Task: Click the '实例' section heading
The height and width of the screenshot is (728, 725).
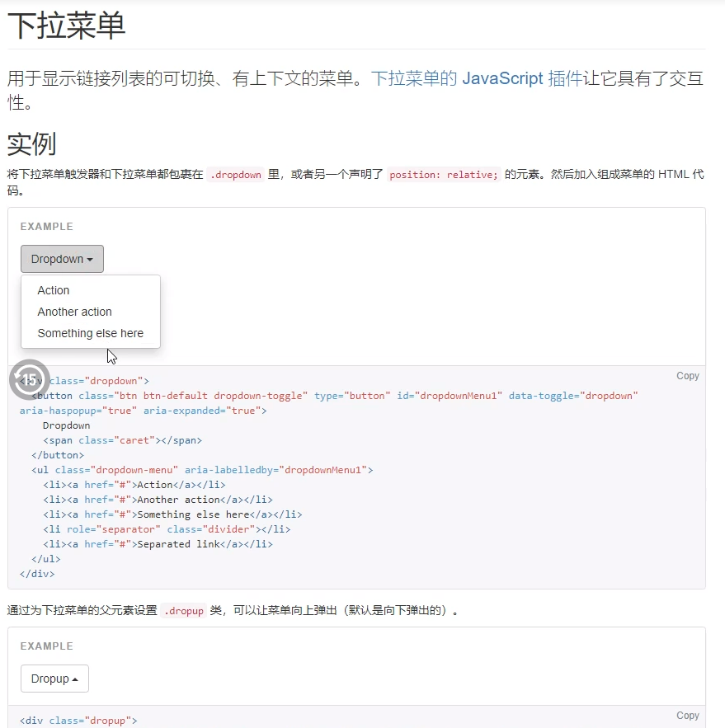Action: pos(31,142)
